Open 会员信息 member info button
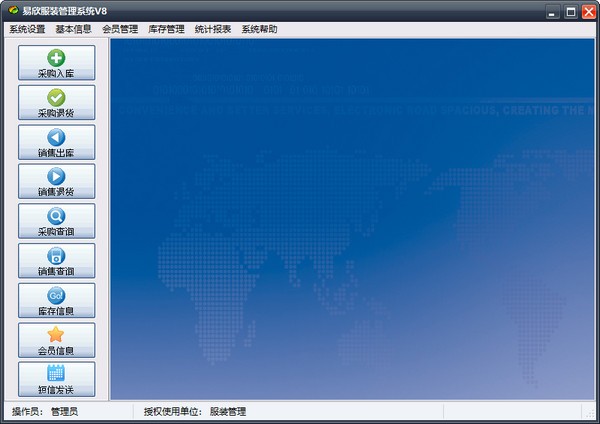The image size is (600, 424). (57, 340)
